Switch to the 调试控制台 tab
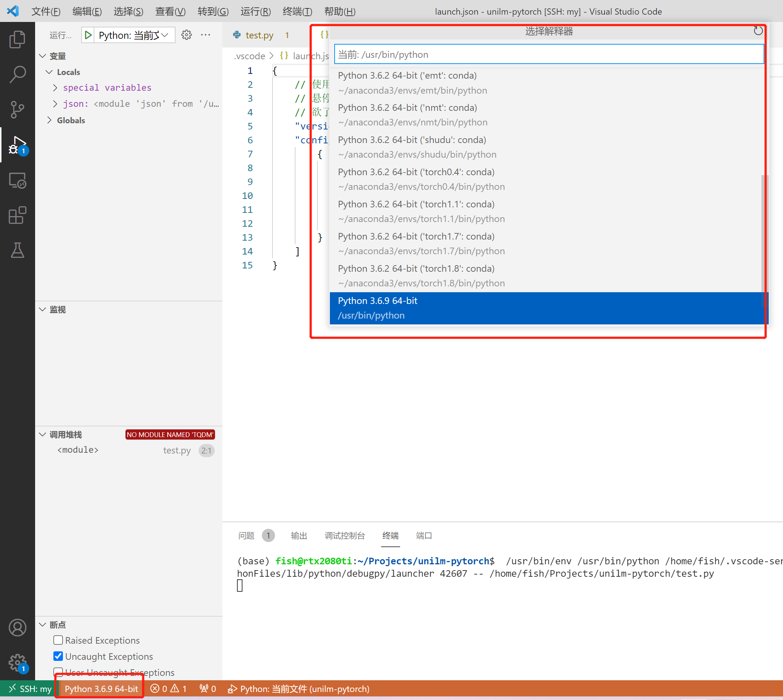The height and width of the screenshot is (700, 783). click(345, 535)
